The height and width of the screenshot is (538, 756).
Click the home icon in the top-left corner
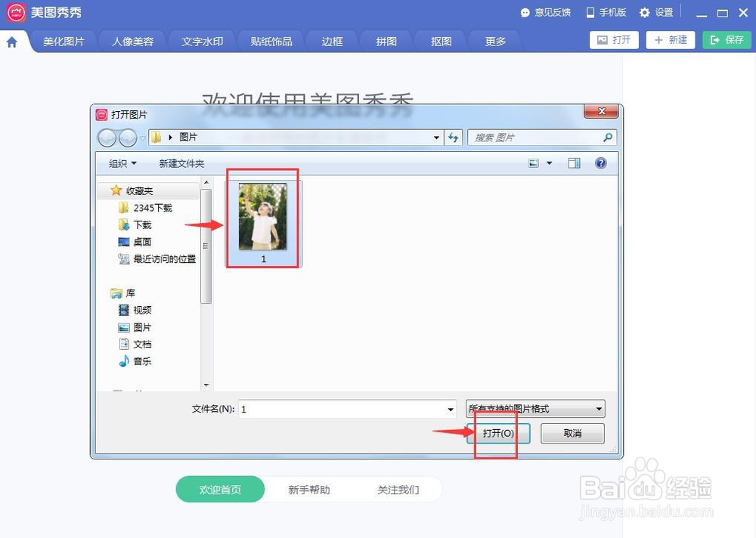12,41
